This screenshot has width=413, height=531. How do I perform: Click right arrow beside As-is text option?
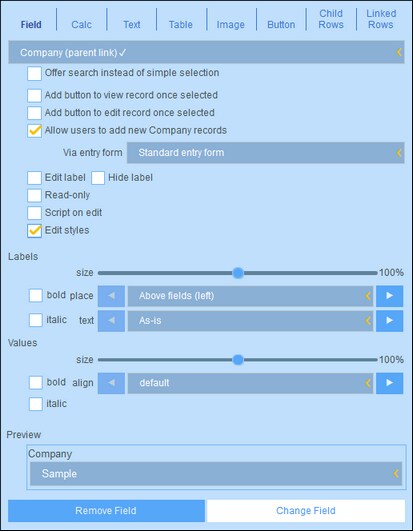pyautogui.click(x=389, y=320)
